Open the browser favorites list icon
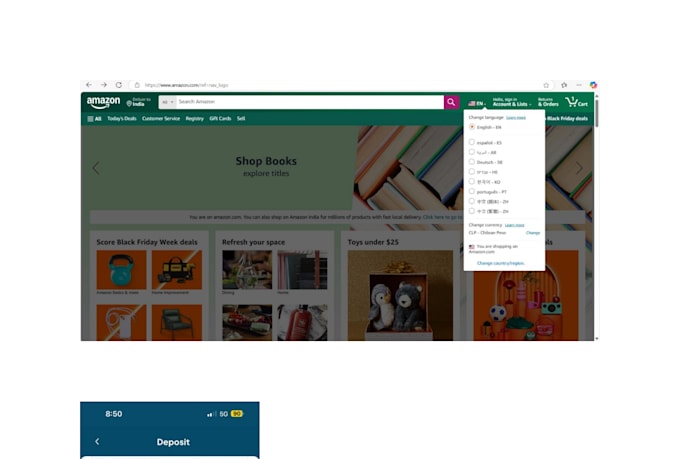The width and height of the screenshot is (680, 459). point(564,85)
